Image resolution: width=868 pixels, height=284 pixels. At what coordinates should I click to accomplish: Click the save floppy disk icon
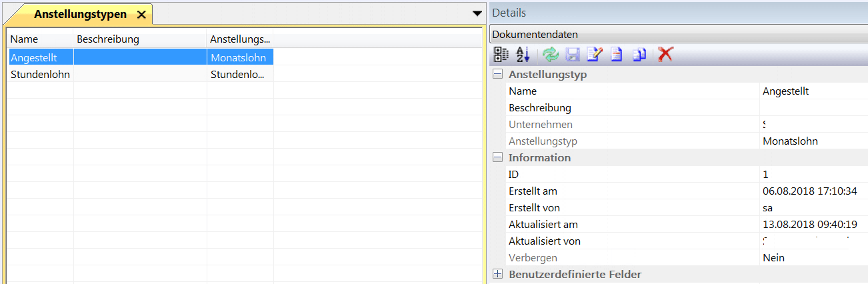coord(573,55)
